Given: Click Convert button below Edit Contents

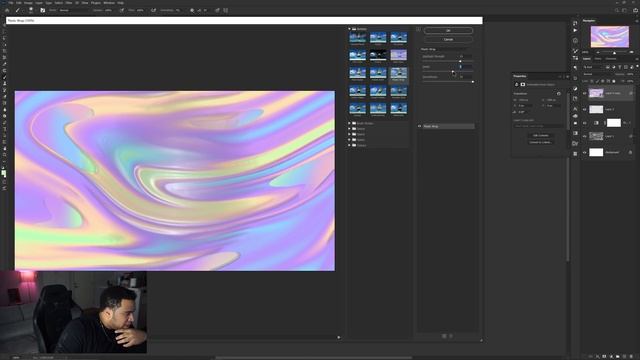Looking at the screenshot, I should [540, 142].
